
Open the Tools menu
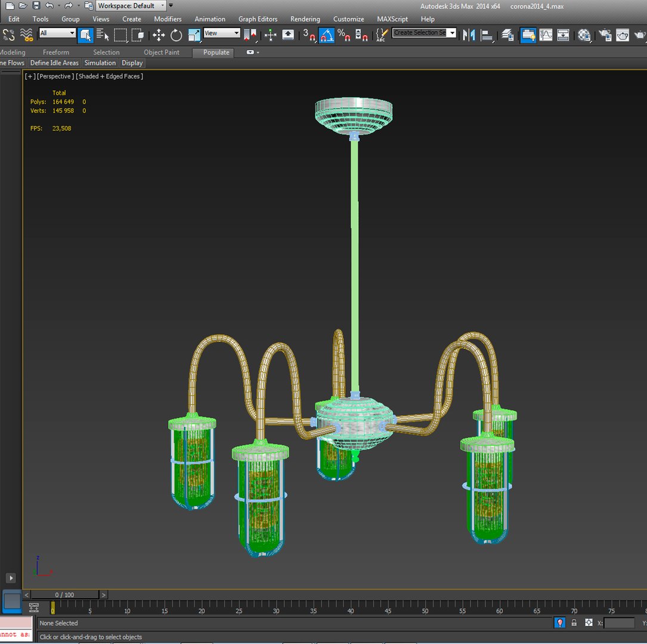tap(41, 19)
